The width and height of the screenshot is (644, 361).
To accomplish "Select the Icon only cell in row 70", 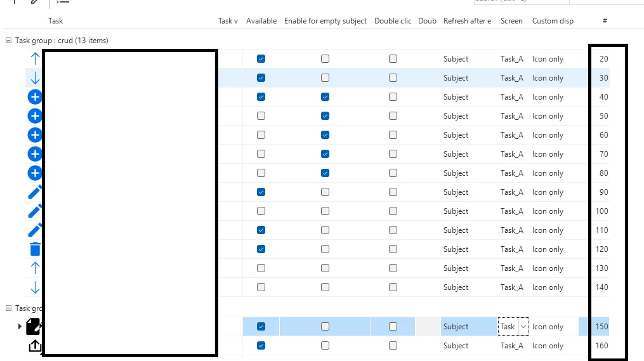I will tap(548, 154).
